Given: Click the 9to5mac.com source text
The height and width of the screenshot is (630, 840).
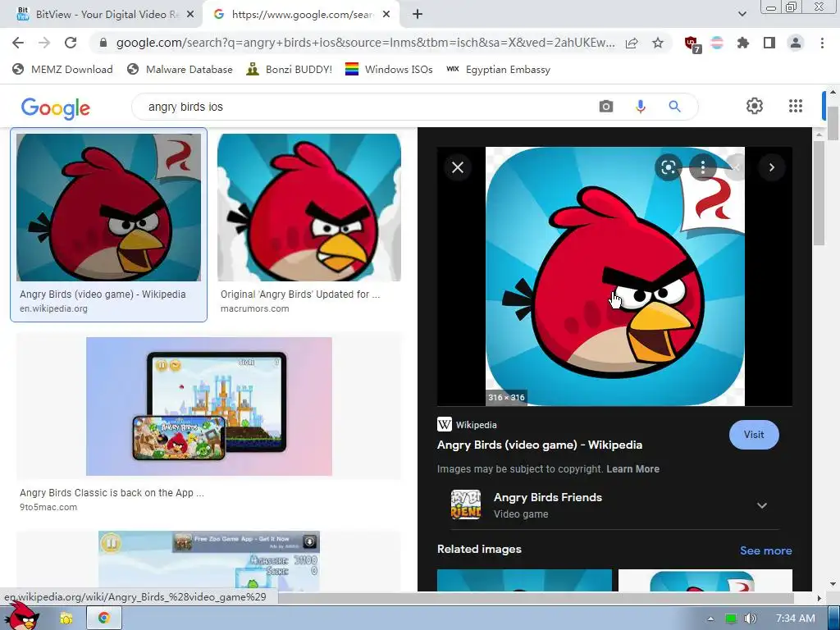Looking at the screenshot, I should 48,507.
